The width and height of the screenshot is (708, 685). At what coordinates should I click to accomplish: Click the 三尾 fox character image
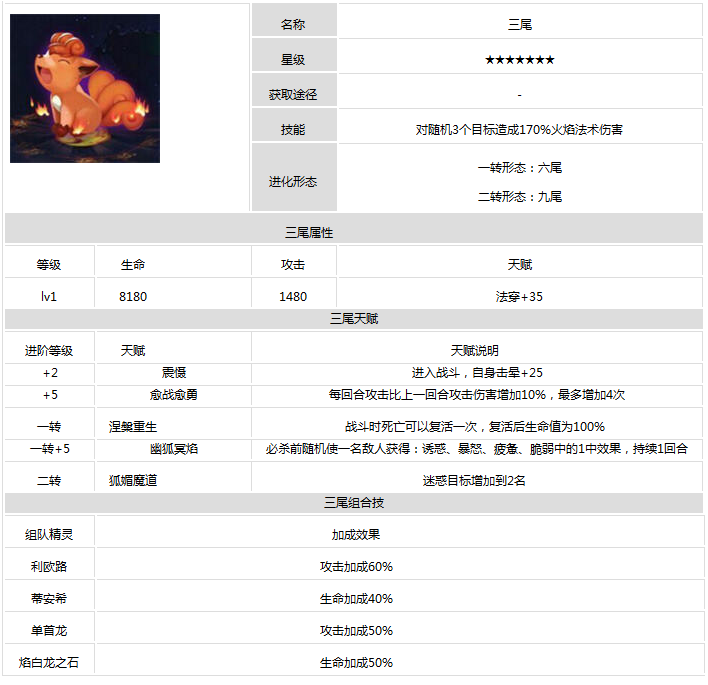pyautogui.click(x=85, y=88)
